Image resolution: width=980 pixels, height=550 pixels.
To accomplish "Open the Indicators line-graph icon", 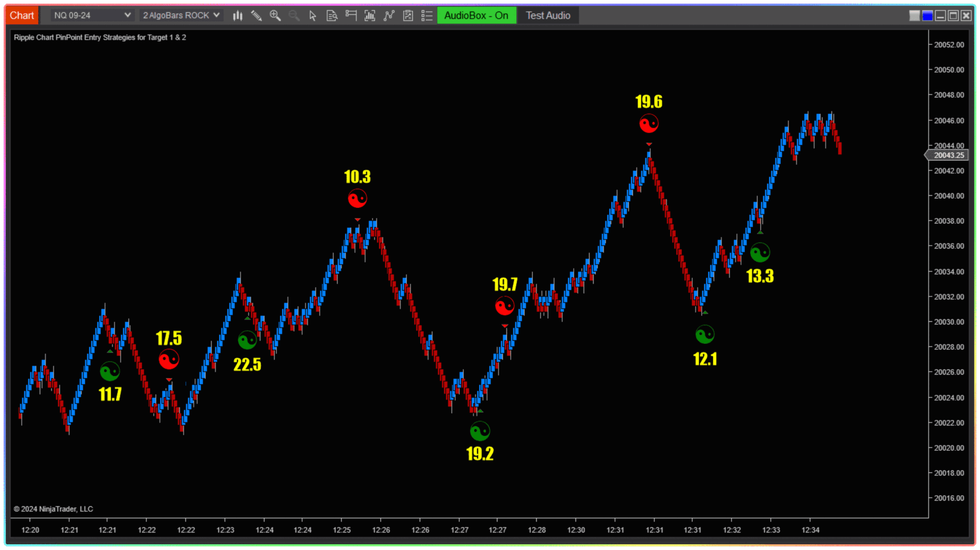I will pos(389,16).
